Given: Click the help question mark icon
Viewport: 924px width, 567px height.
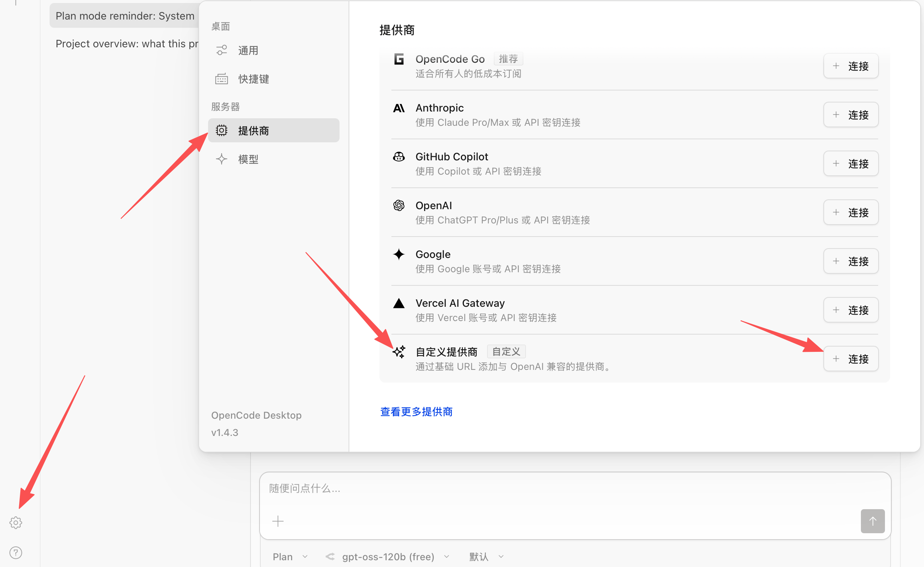Looking at the screenshot, I should pyautogui.click(x=16, y=552).
